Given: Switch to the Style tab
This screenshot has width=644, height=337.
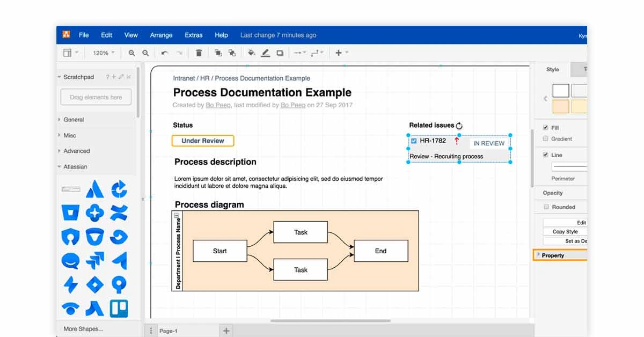Looking at the screenshot, I should coord(552,69).
